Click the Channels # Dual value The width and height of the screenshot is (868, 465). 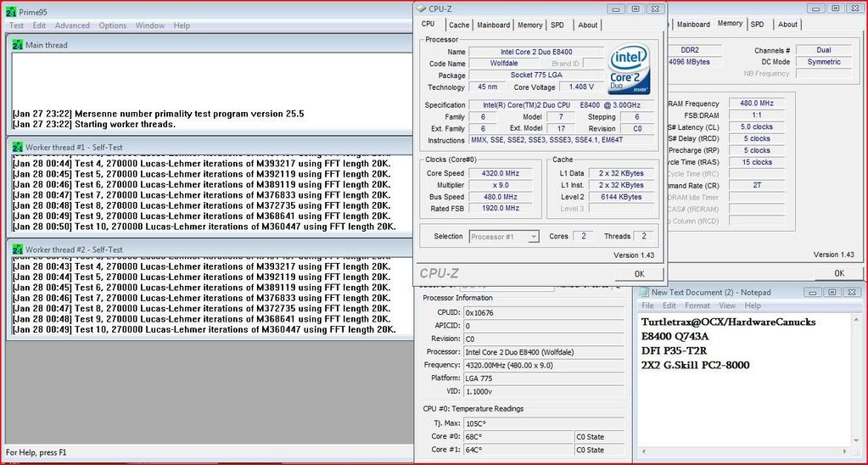(x=824, y=50)
